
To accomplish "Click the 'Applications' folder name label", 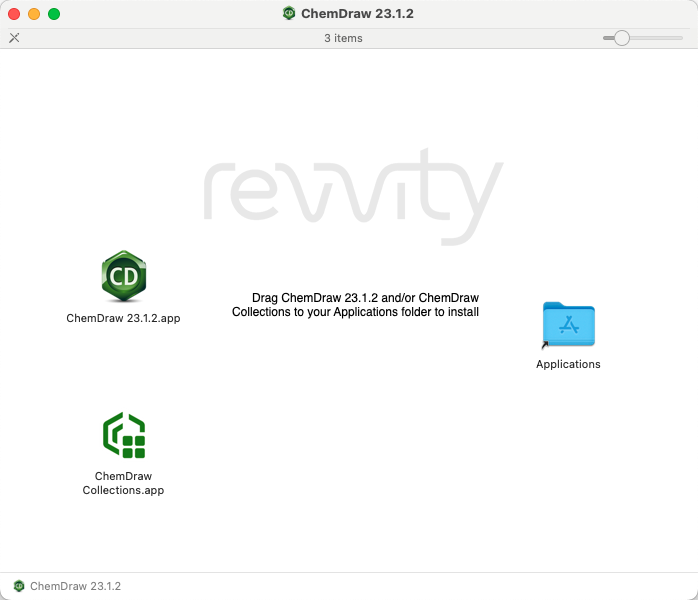I will coord(568,364).
